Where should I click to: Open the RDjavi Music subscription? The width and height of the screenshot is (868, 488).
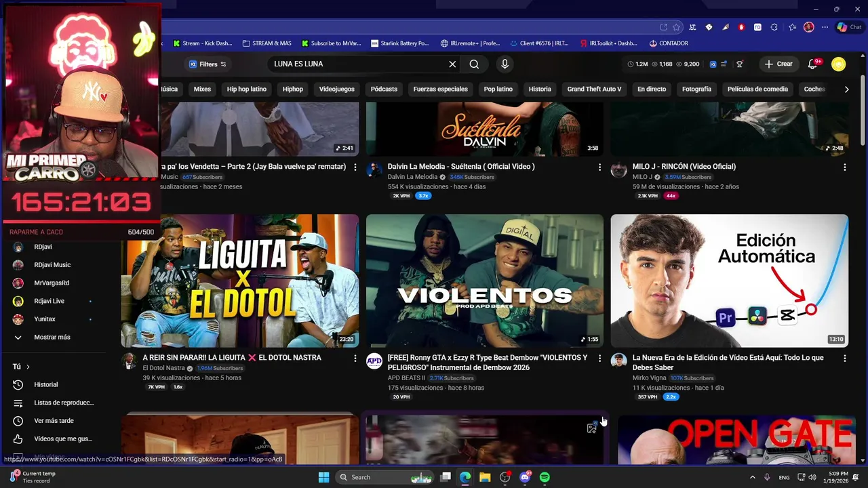click(52, 265)
